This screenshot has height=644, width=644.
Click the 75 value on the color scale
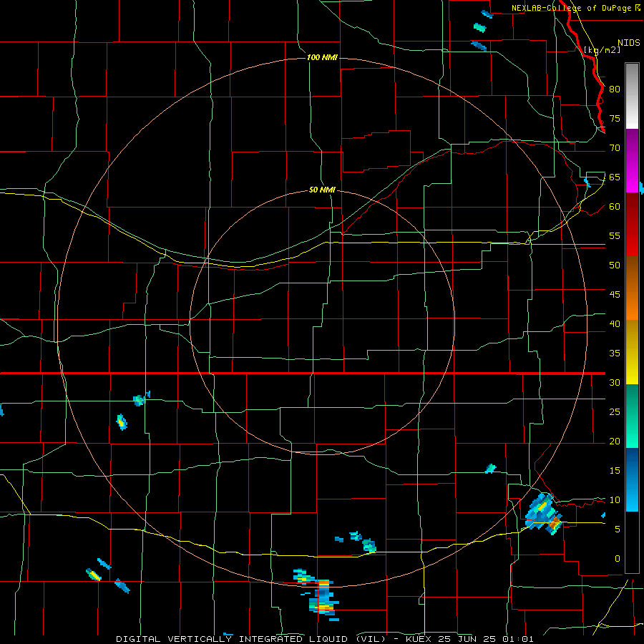[615, 119]
